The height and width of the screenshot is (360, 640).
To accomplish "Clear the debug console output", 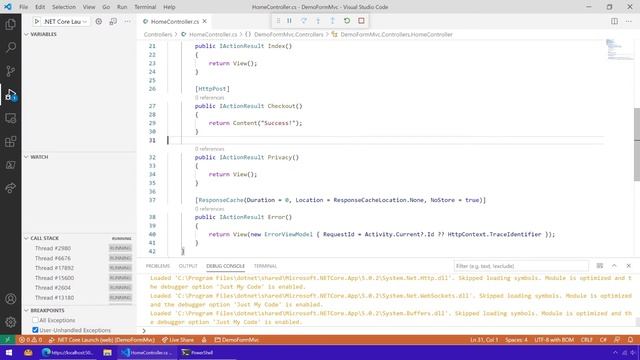I will (600, 266).
